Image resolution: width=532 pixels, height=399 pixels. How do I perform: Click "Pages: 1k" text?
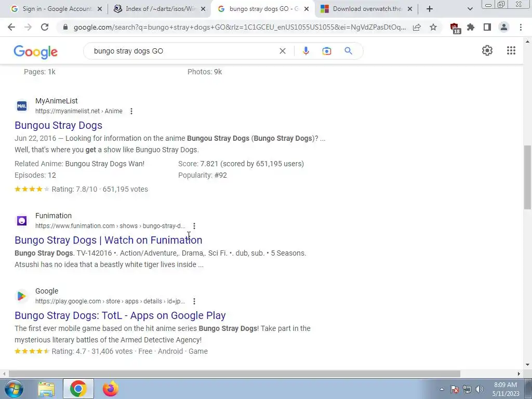pos(39,72)
